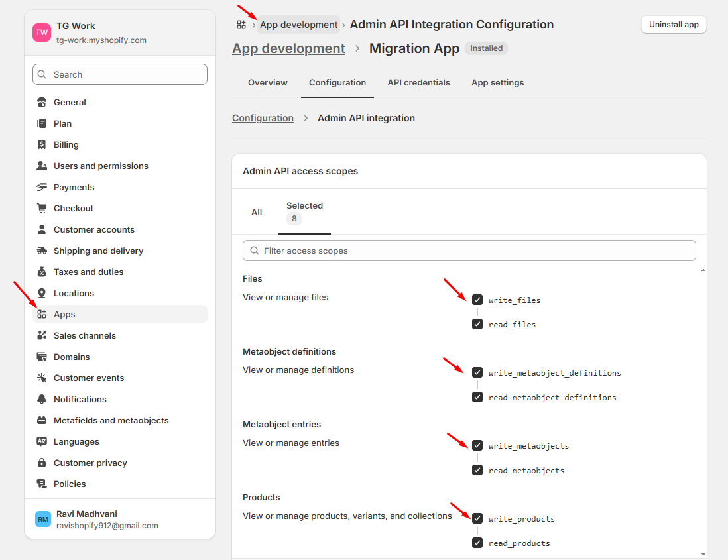Screen dimensions: 728x560
Task: Click the Customer accounts person icon
Action: tap(42, 229)
